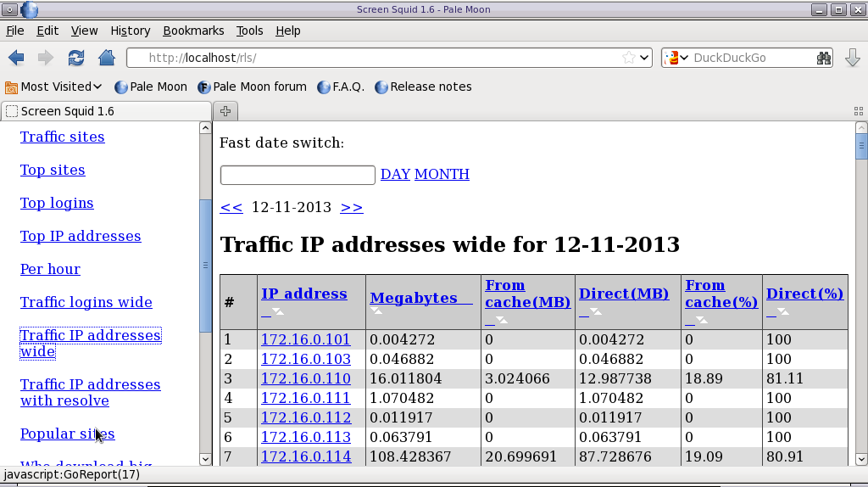Screen dimensions: 868x487
Task: Expand the Most Visited bookmarks folder
Action: coord(54,87)
